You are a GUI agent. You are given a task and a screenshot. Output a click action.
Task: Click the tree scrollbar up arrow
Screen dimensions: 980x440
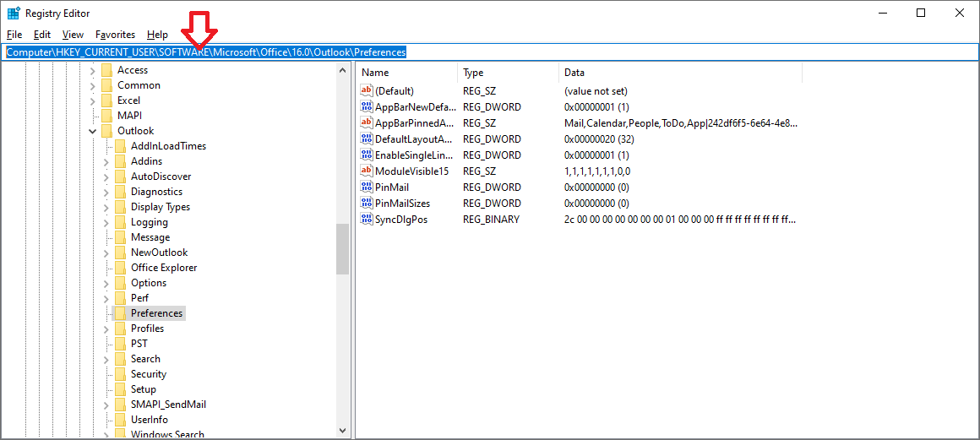click(342, 70)
